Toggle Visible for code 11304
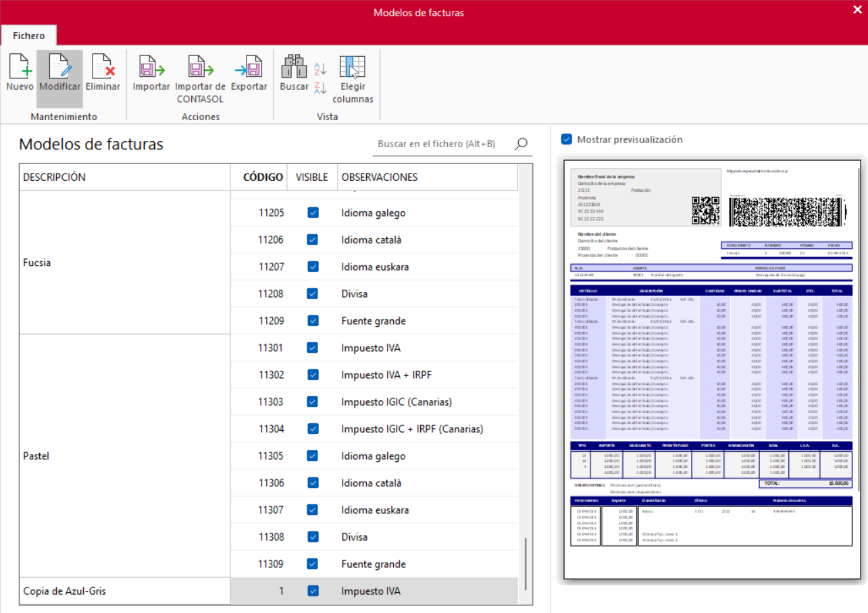Screen dimensions: 868x613 tap(313, 429)
